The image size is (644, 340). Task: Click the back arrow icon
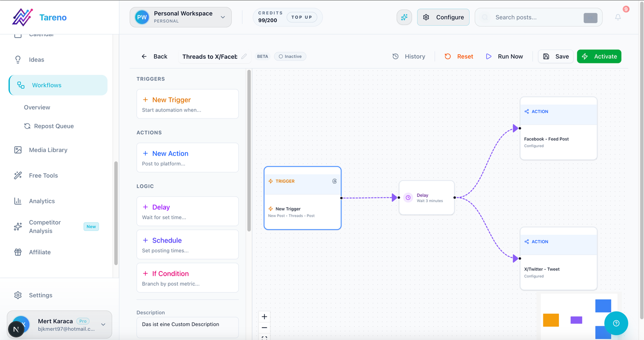[144, 57]
